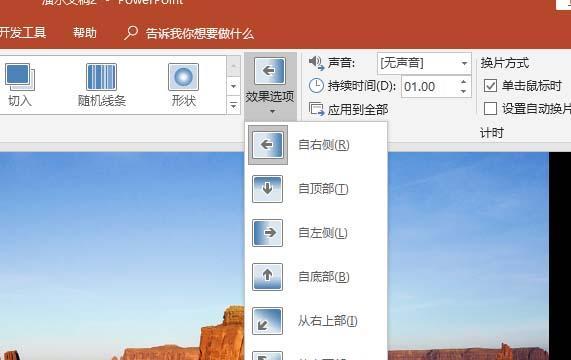Image resolution: width=571 pixels, height=360 pixels.
Task: Click the duration clock icon
Action: [x=316, y=86]
